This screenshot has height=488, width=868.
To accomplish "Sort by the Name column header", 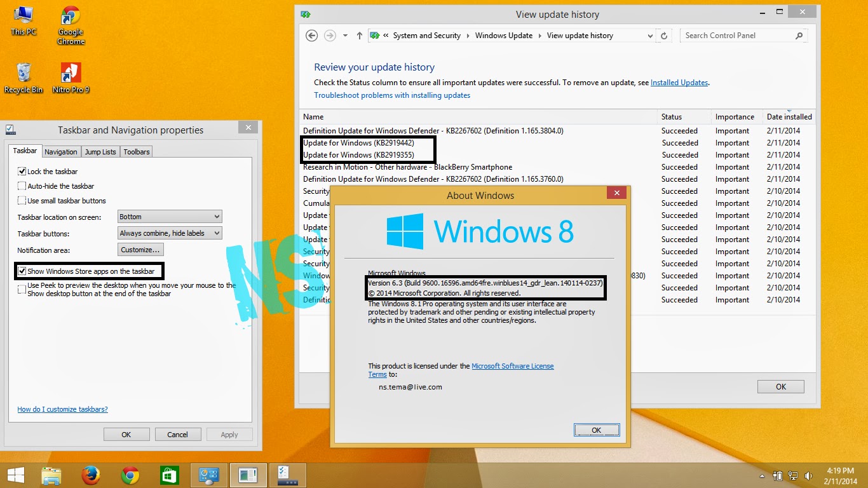I will pyautogui.click(x=478, y=117).
